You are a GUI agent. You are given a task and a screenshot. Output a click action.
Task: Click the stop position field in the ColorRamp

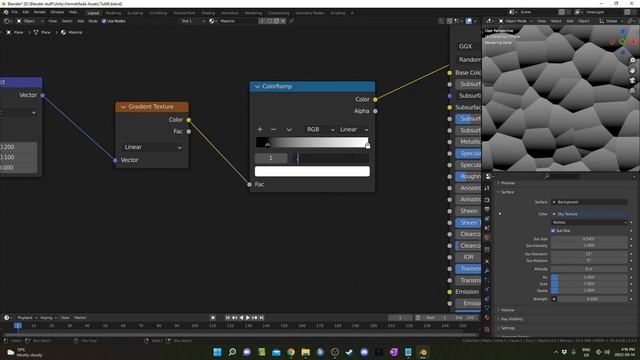[x=331, y=158]
